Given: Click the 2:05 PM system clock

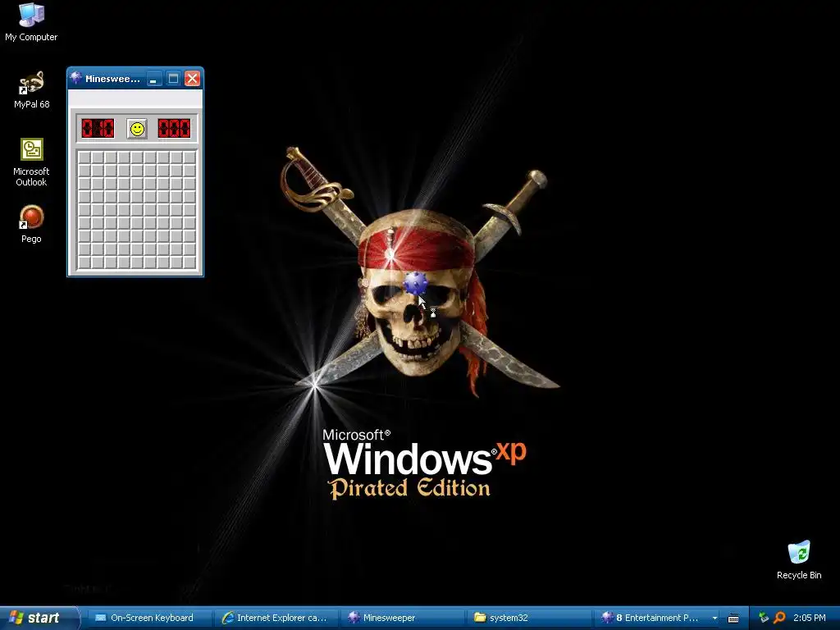Looking at the screenshot, I should (x=810, y=618).
